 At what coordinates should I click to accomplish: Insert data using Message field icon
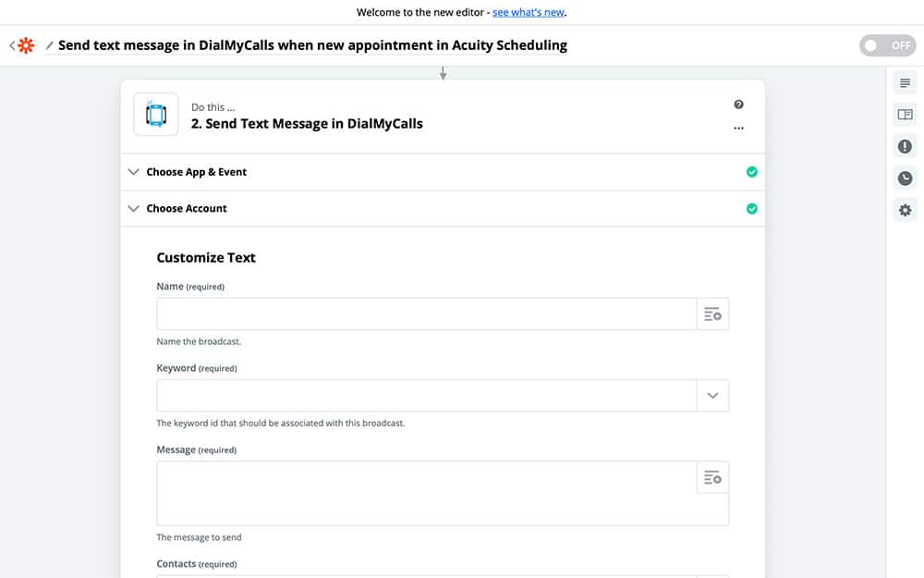712,477
